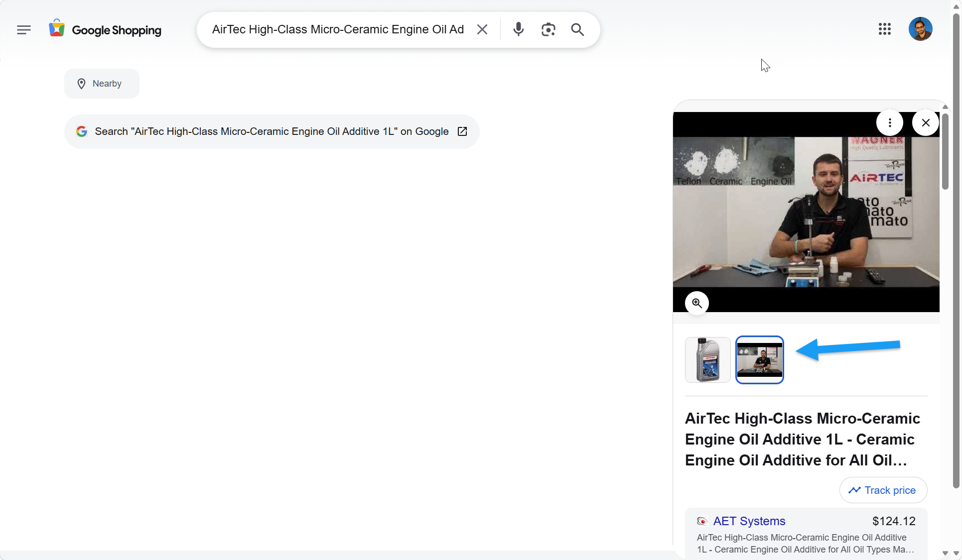Click Track price button

coord(883,490)
